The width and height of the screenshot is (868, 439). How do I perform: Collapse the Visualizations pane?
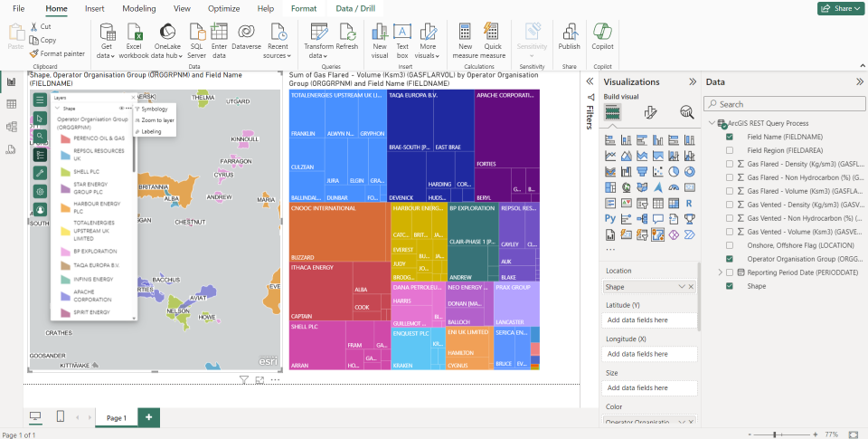[x=693, y=81]
